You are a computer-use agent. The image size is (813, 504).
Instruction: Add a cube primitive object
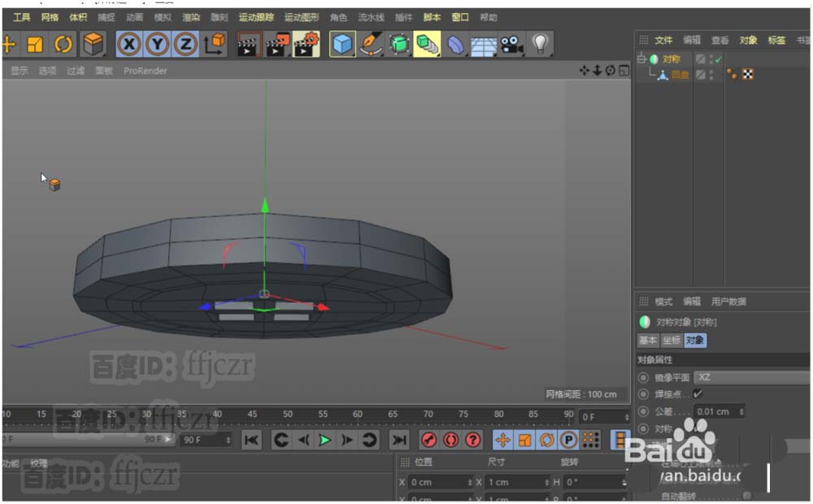pyautogui.click(x=343, y=44)
